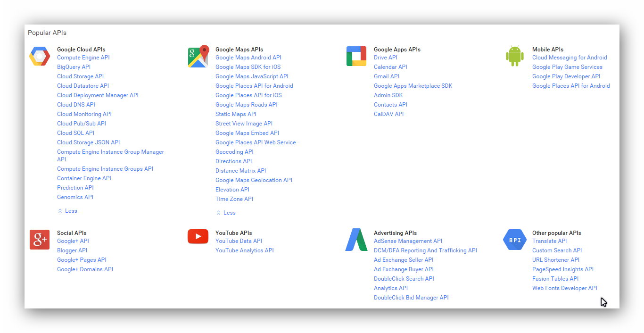Collapse Google Maps APIs list with Less
This screenshot has width=644, height=333.
(x=226, y=213)
